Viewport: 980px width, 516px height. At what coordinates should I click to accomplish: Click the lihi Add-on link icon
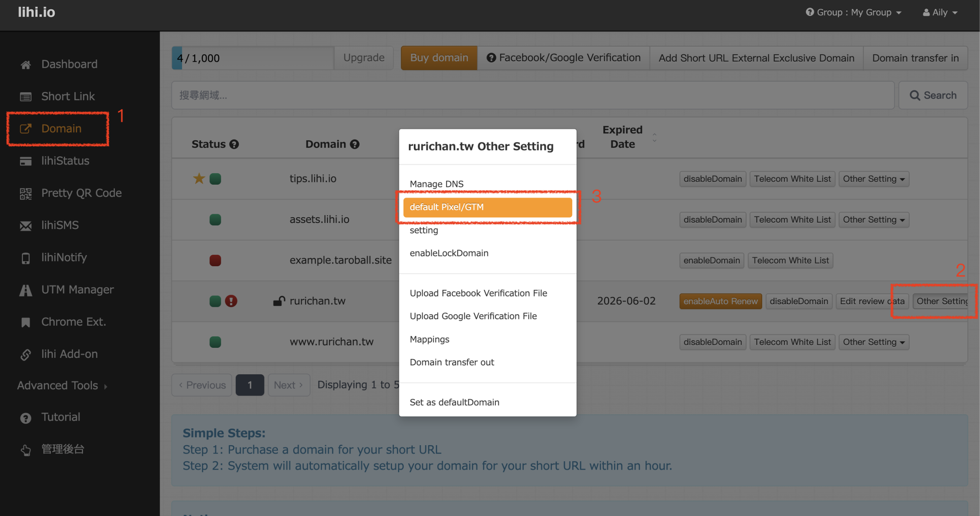[x=26, y=354]
